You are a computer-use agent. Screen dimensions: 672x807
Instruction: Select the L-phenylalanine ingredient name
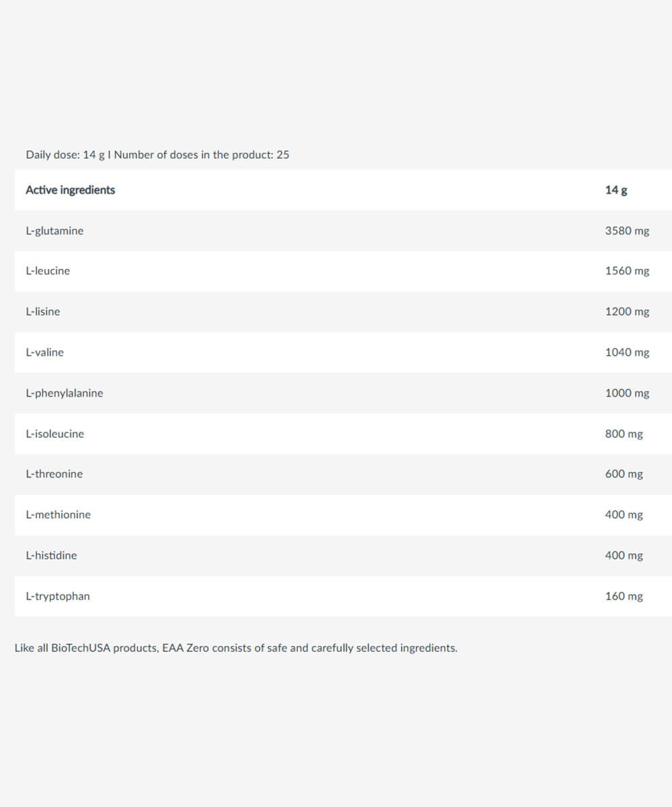[65, 393]
